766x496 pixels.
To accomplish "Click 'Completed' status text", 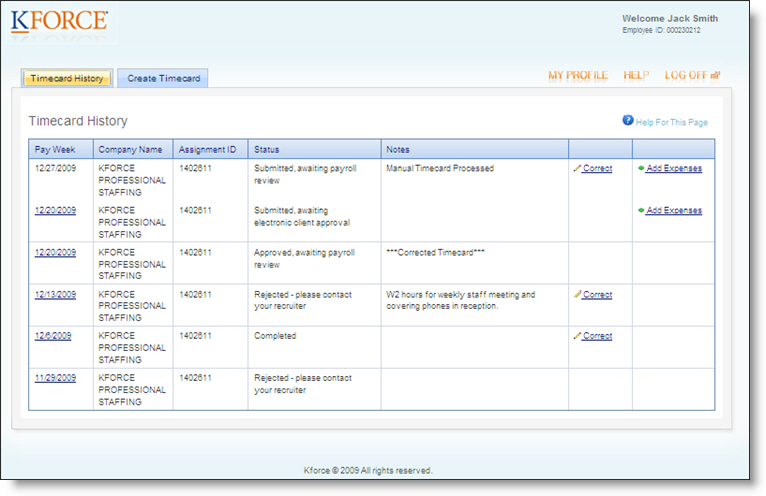I will click(x=275, y=336).
